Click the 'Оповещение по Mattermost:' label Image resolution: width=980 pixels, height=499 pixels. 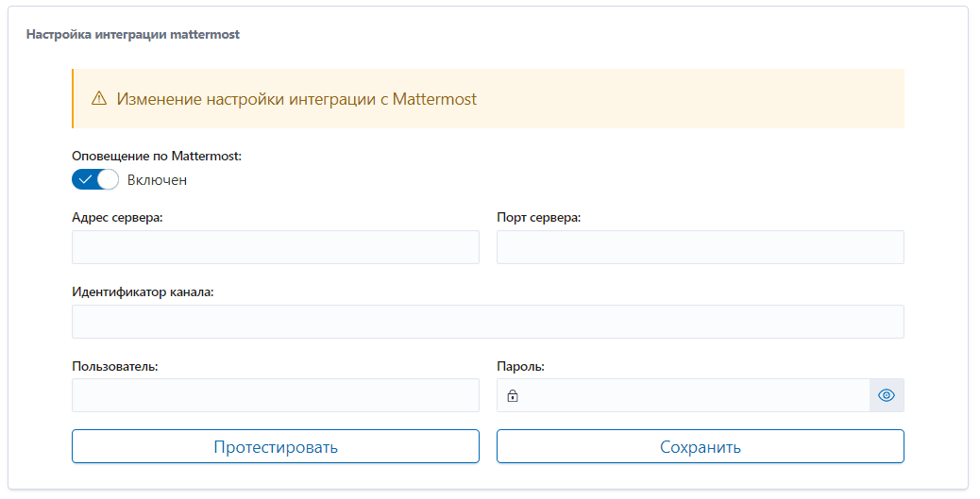(156, 157)
